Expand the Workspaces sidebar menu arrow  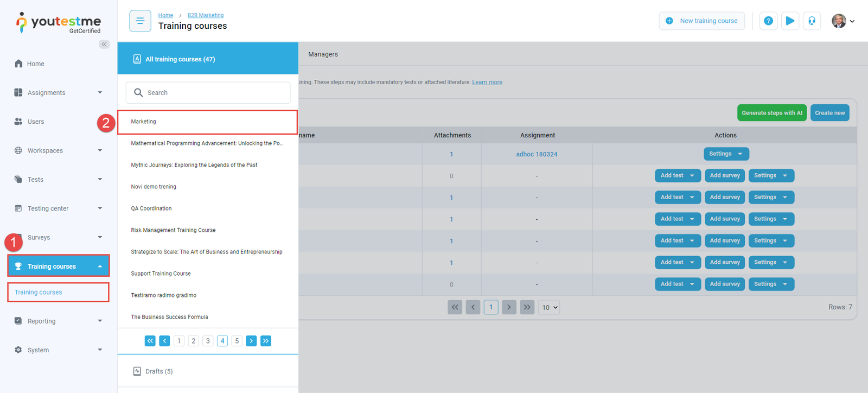coord(100,150)
